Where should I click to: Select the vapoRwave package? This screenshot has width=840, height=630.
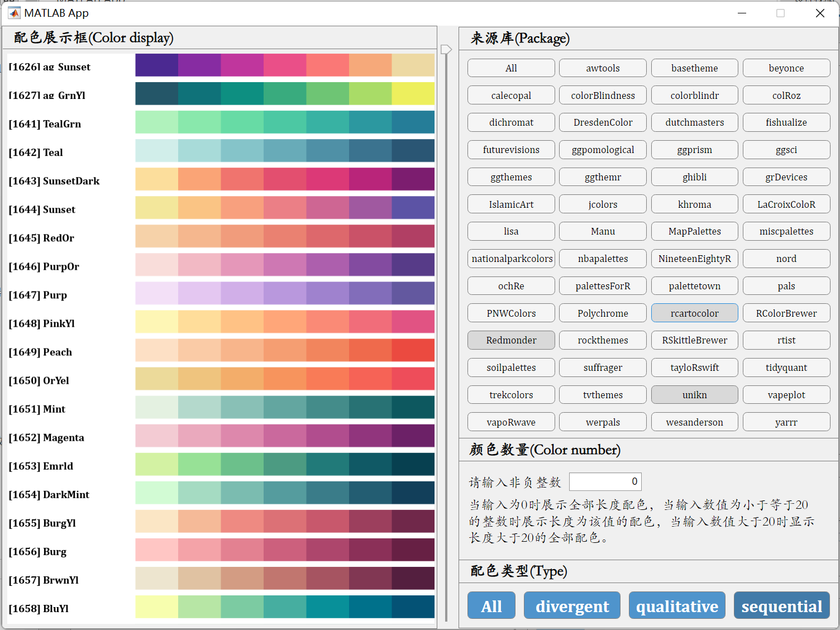coord(511,422)
